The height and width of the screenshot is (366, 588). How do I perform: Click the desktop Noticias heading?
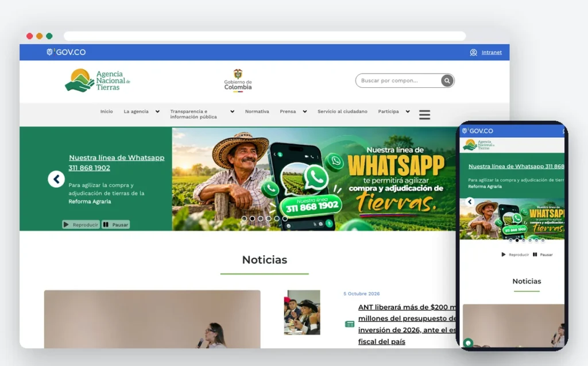click(x=264, y=260)
